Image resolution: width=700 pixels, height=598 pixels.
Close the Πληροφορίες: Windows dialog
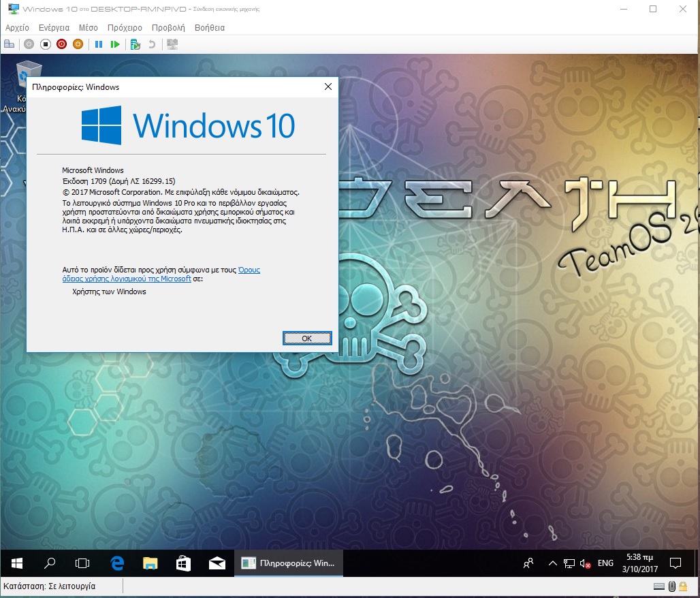(328, 86)
